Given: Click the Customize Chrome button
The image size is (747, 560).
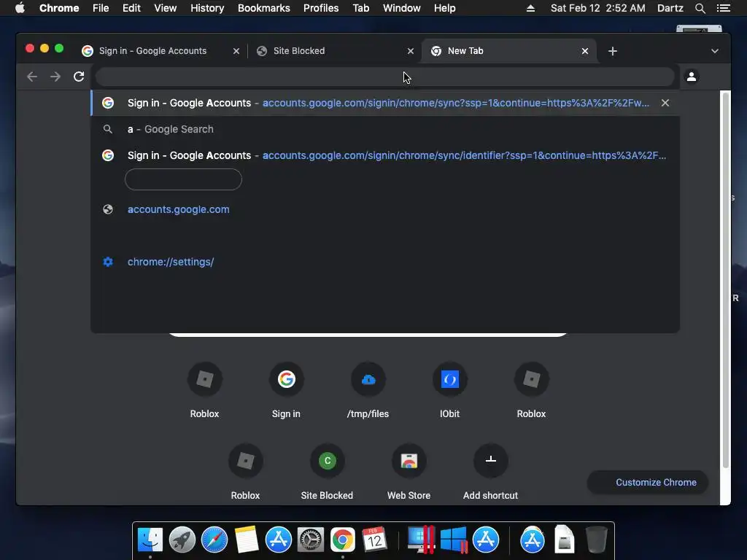Looking at the screenshot, I should [x=648, y=483].
